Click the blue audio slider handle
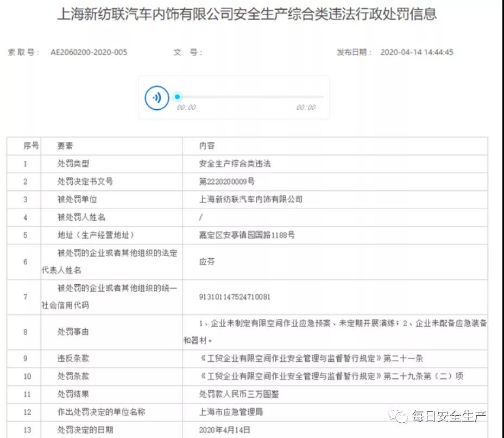This screenshot has width=504, height=438. (x=177, y=97)
